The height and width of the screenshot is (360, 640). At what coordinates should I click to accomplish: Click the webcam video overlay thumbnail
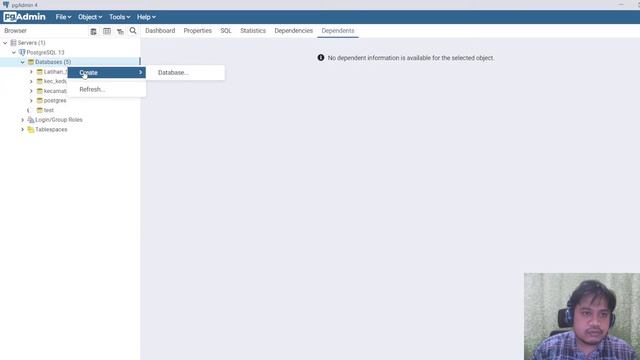pos(582,316)
